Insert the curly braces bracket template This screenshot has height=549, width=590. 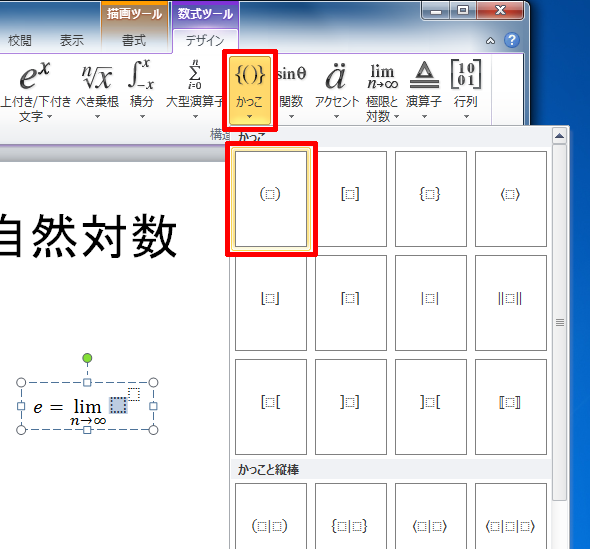coord(431,199)
